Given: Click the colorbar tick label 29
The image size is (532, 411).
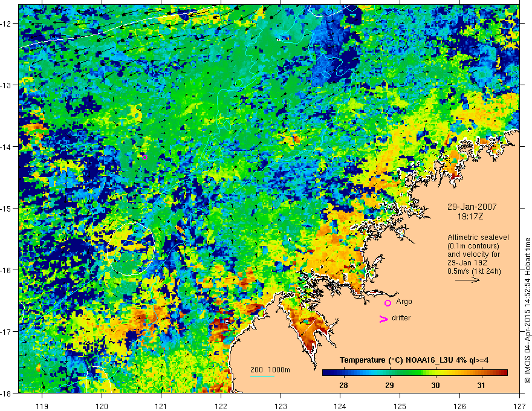Looking at the screenshot, I should coord(389,385).
